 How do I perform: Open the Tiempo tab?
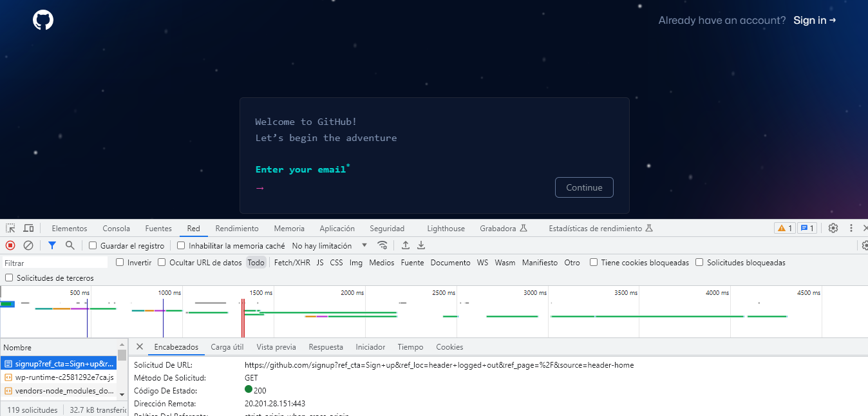(x=410, y=347)
